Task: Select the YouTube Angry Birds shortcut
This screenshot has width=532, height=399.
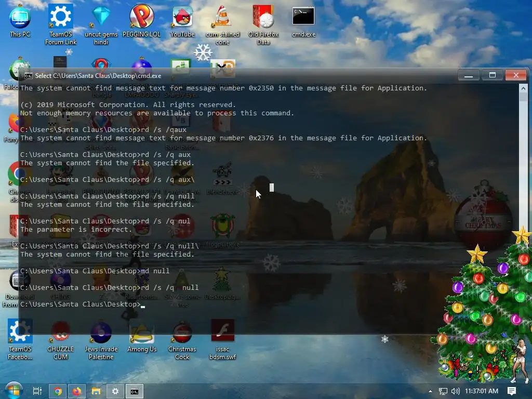Action: (182, 20)
